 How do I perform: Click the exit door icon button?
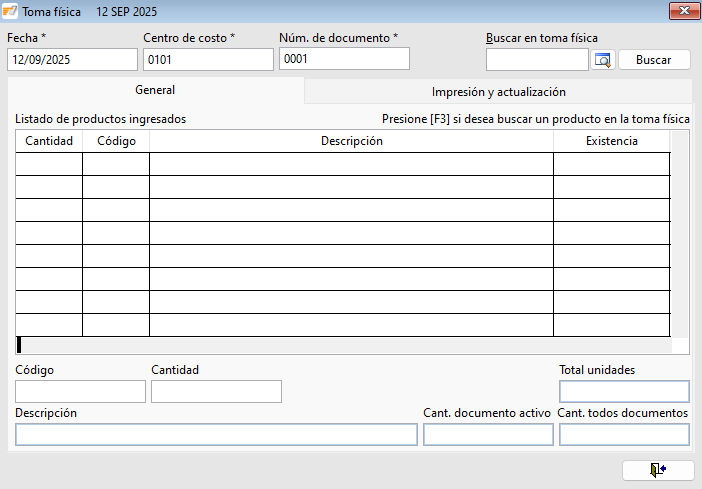point(656,470)
